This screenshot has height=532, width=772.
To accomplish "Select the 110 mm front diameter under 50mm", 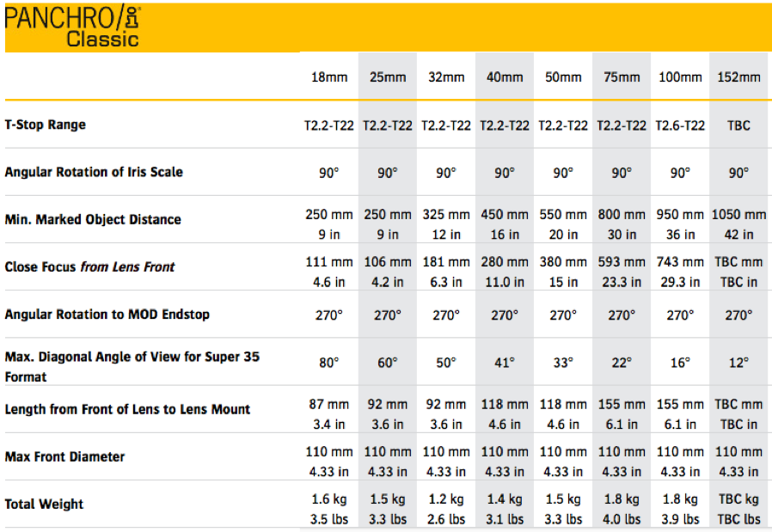I will click(563, 452).
